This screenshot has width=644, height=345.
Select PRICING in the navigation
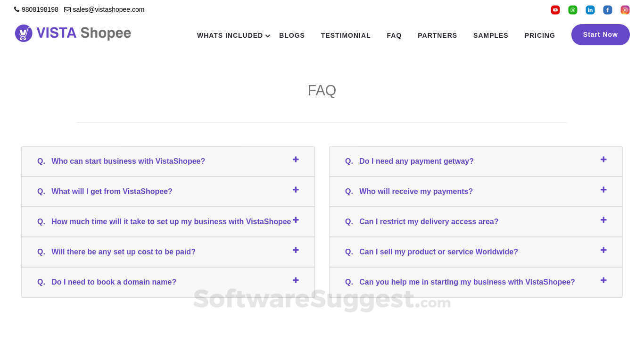540,35
